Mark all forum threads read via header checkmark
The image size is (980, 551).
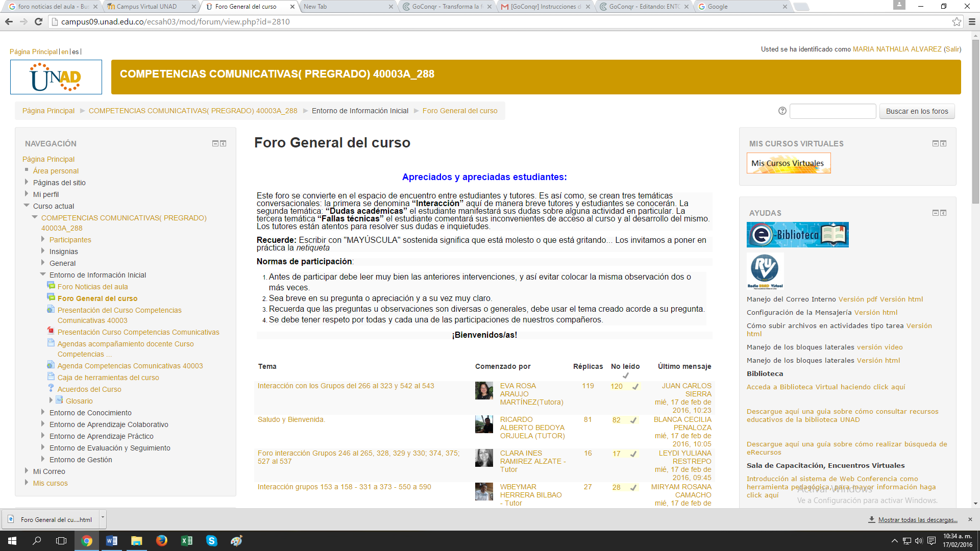(625, 375)
